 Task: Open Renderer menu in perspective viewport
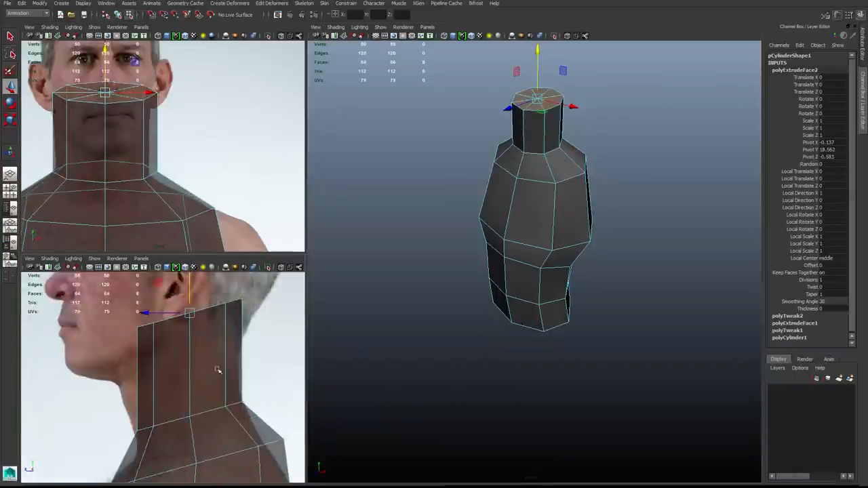403,27
